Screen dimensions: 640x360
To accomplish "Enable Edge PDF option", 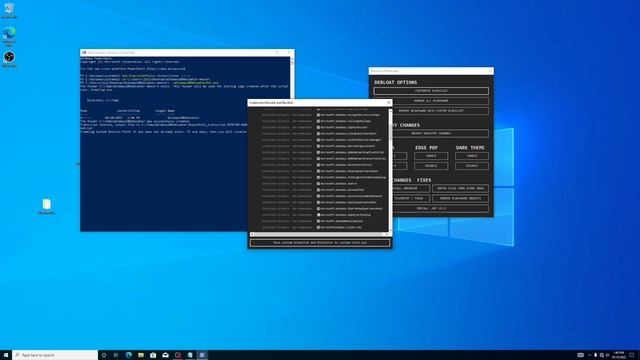I will 431,156.
